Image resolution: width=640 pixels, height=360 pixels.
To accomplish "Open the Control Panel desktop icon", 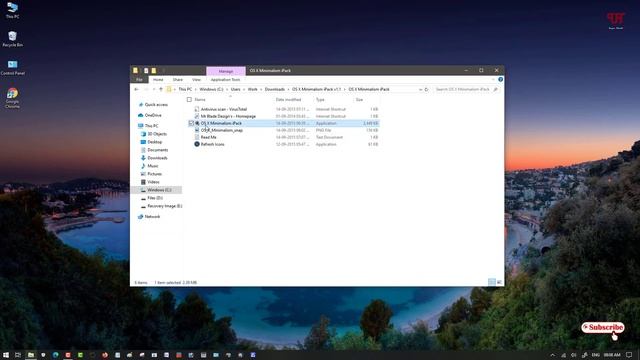I will point(13,67).
